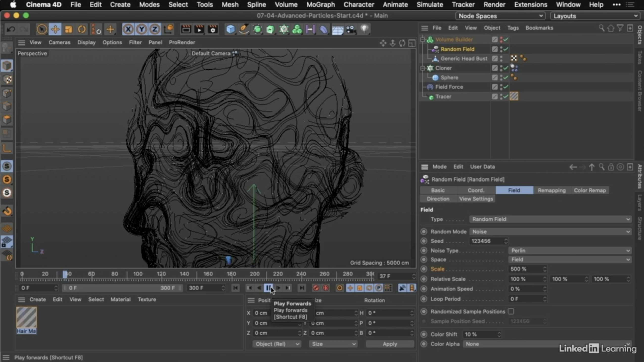The height and width of the screenshot is (362, 644).
Task: Open the Edit Render Settings icon
Action: click(x=212, y=29)
